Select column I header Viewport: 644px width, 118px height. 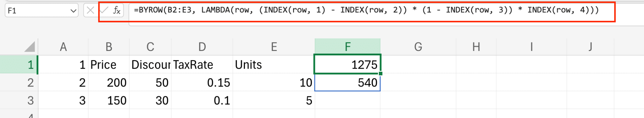(x=531, y=47)
